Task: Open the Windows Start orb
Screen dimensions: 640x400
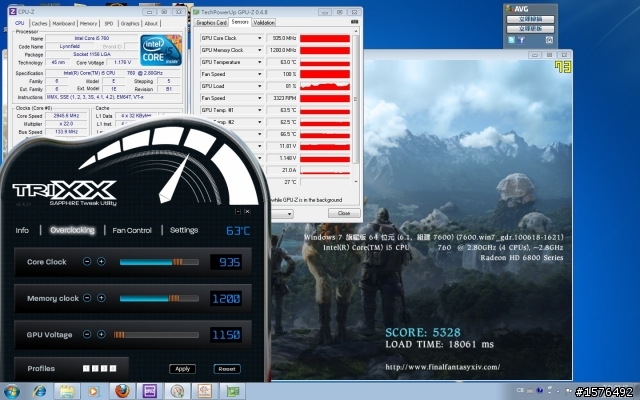Action: [x=11, y=391]
